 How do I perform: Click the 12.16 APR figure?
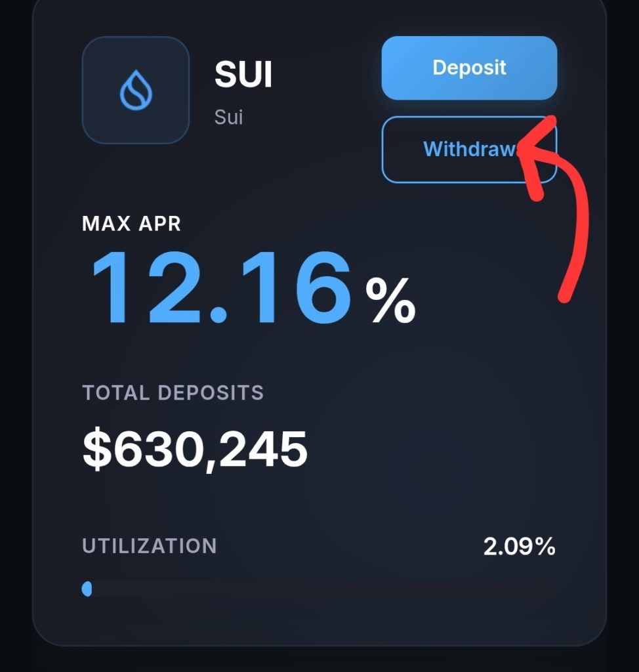(x=220, y=289)
